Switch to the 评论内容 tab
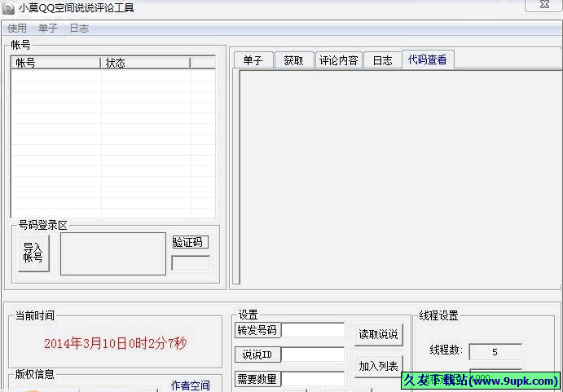563x392 pixels. click(x=339, y=60)
